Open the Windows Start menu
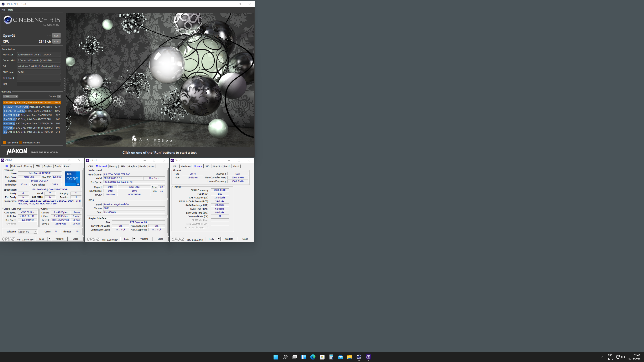The width and height of the screenshot is (644, 362). tap(276, 357)
